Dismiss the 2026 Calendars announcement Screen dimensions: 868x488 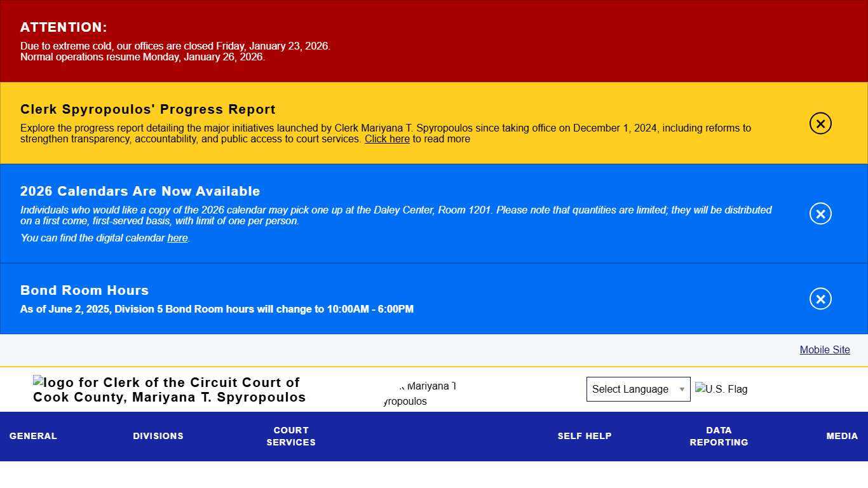[x=820, y=213]
